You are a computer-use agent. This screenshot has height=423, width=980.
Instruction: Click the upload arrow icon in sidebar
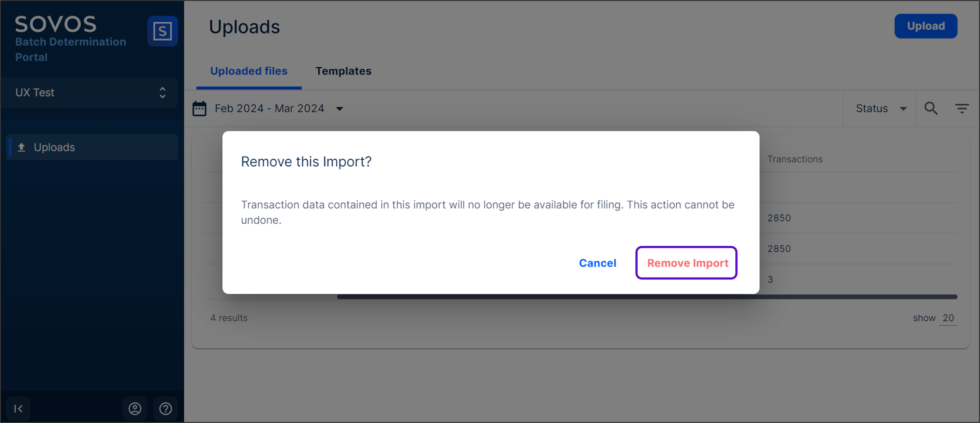pyautogui.click(x=22, y=147)
